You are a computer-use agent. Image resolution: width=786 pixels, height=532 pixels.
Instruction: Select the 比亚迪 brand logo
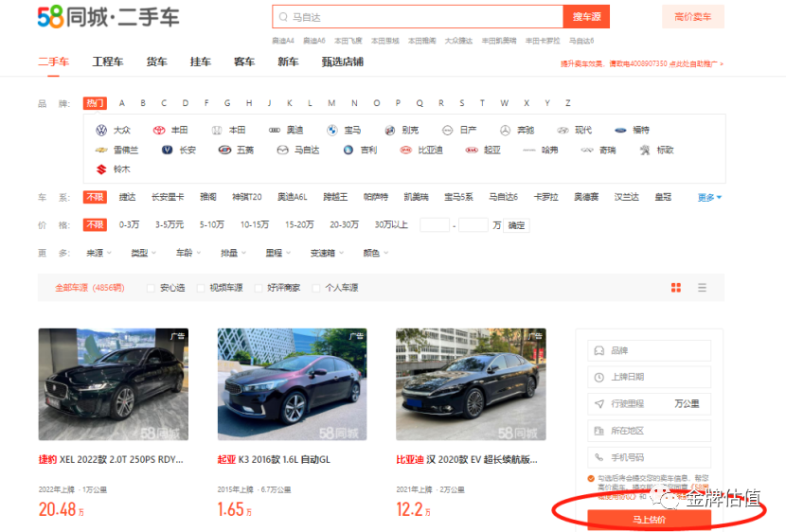[405, 150]
